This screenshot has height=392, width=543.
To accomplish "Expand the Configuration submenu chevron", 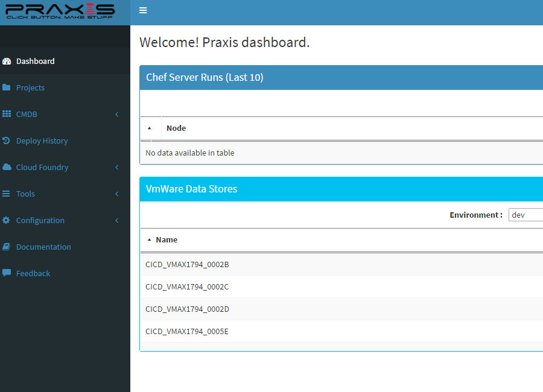I will 117,220.
